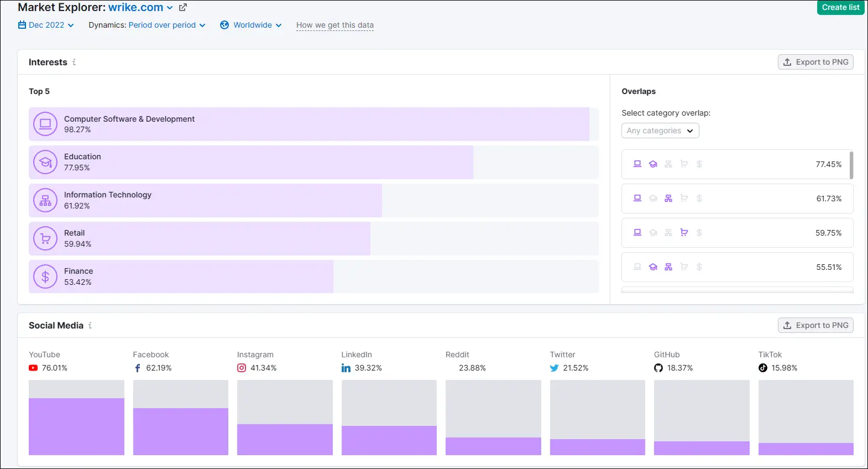The image size is (868, 469).
Task: Click the calendar icon beside Dec 2022
Action: tap(22, 25)
